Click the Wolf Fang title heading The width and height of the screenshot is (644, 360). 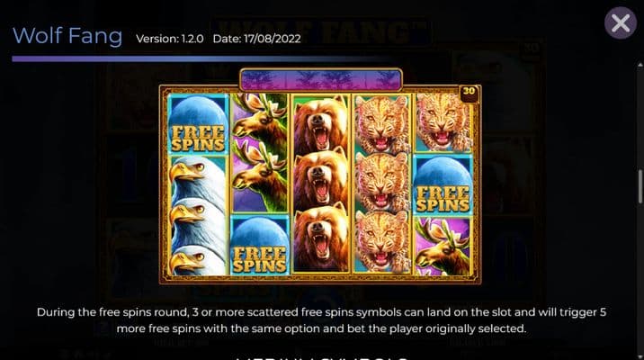pyautogui.click(x=67, y=36)
